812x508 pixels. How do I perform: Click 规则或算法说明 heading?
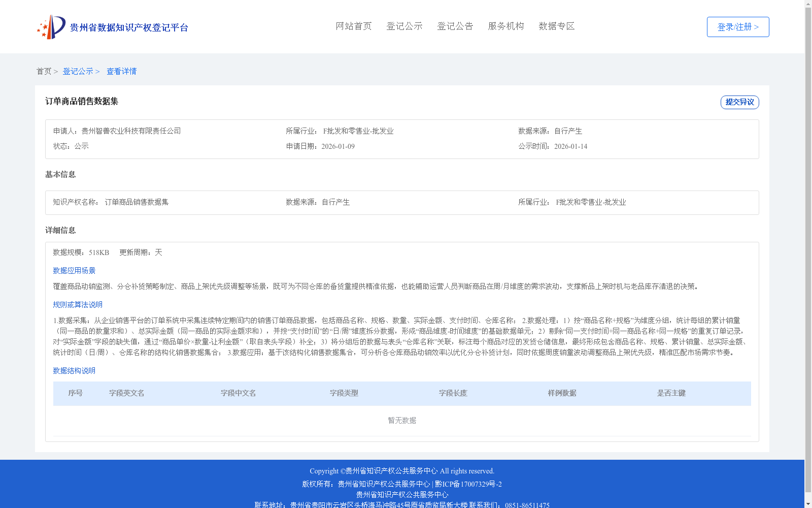(x=78, y=305)
